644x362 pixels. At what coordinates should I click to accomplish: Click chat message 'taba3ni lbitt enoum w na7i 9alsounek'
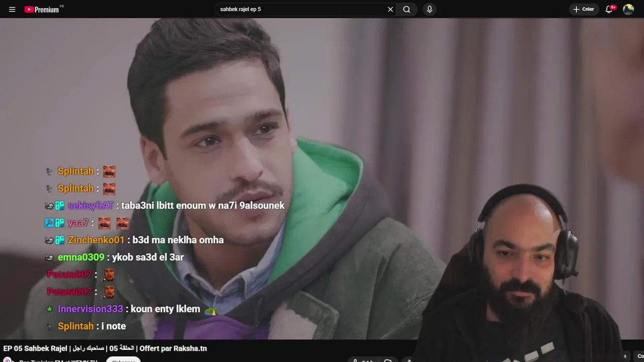pyautogui.click(x=203, y=205)
